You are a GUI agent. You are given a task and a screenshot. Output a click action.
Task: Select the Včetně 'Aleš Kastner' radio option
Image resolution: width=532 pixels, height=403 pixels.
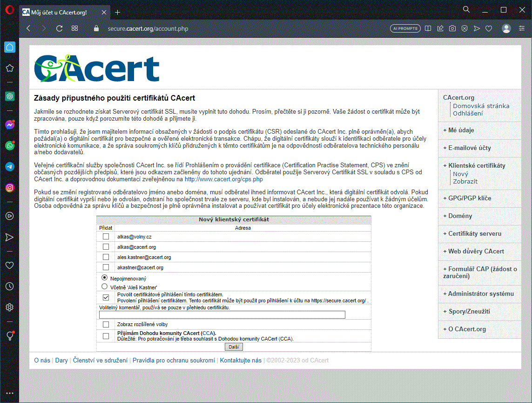click(x=105, y=287)
